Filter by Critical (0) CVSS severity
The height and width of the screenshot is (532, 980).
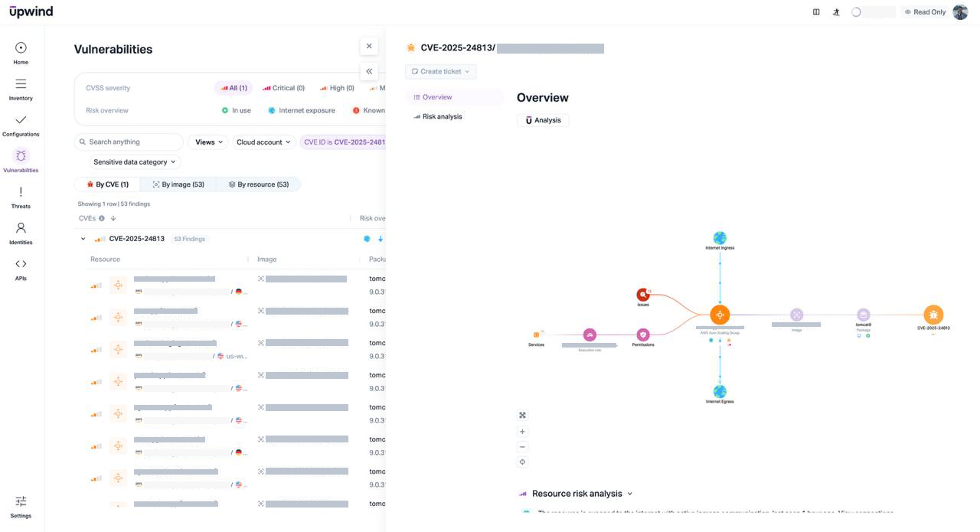(283, 88)
